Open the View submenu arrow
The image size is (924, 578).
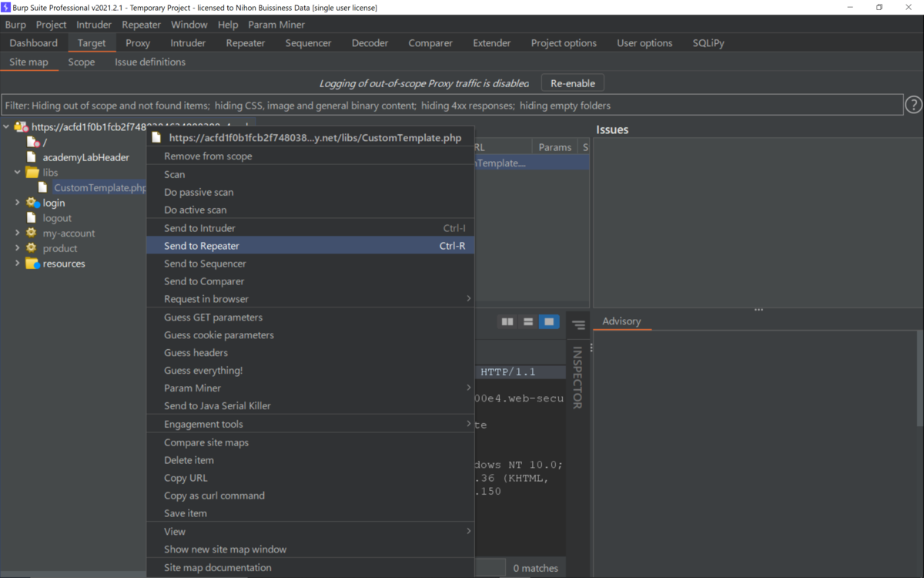point(468,531)
